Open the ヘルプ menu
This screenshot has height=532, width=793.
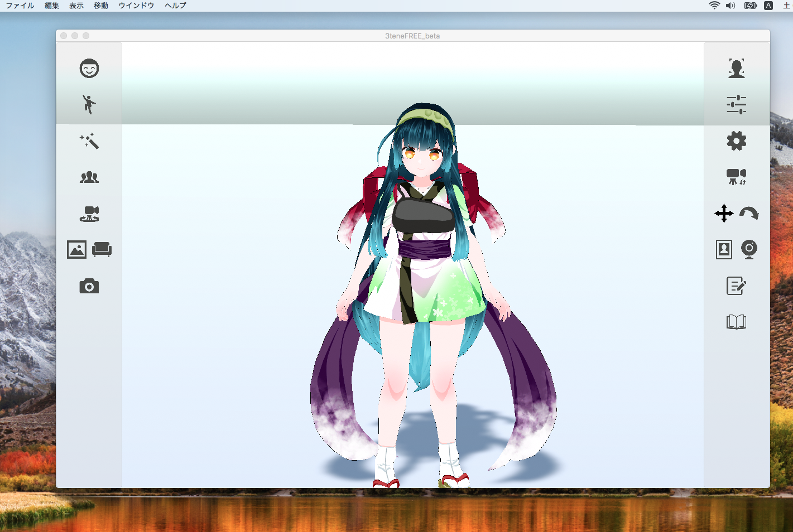[176, 6]
